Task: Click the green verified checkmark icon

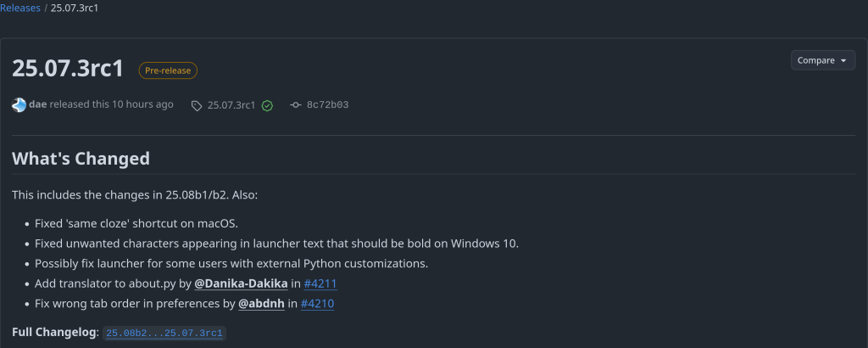Action: 267,105
